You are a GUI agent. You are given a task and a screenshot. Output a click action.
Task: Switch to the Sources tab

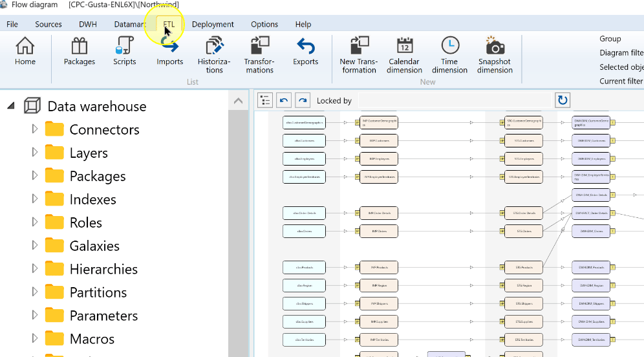coord(48,24)
